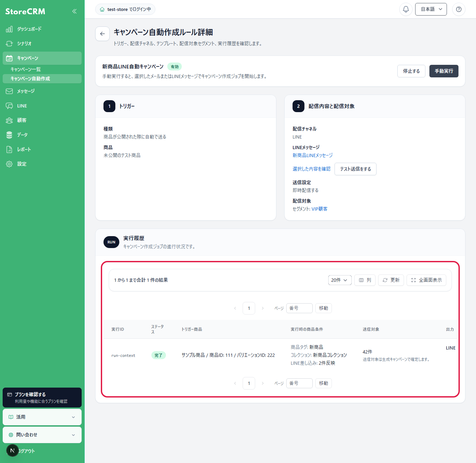Click the キャンペーン calendar icon

pyautogui.click(x=9, y=58)
